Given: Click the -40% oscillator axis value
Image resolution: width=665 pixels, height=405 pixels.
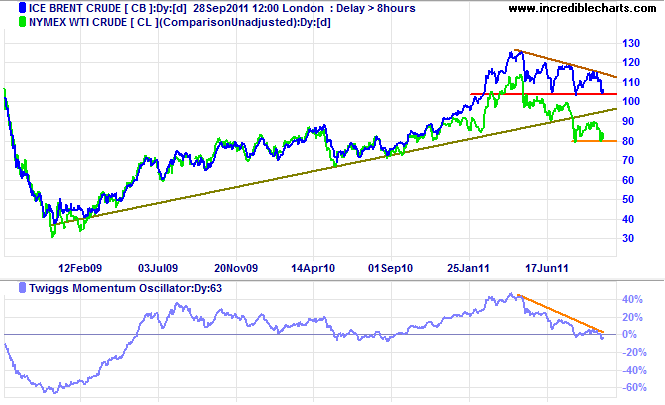Looking at the screenshot, I should pos(634,370).
